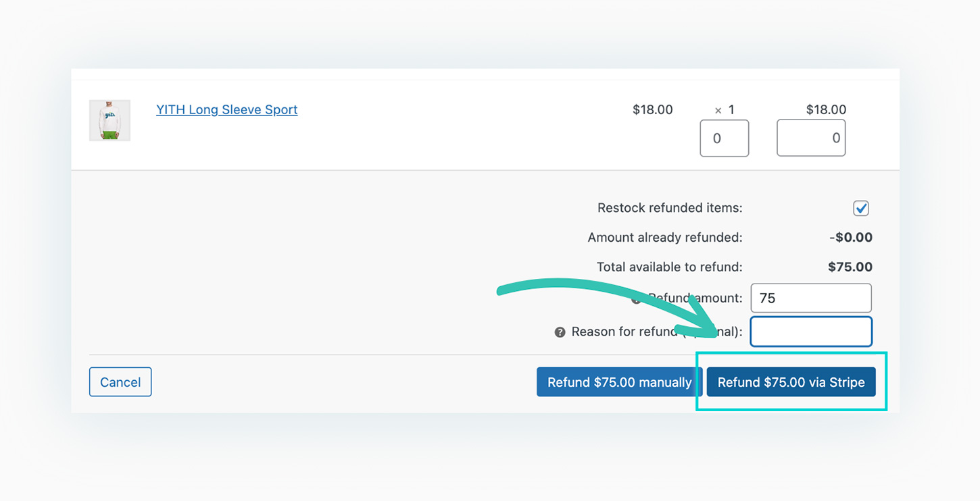Click Refund $75.00 via Stripe button

point(791,382)
